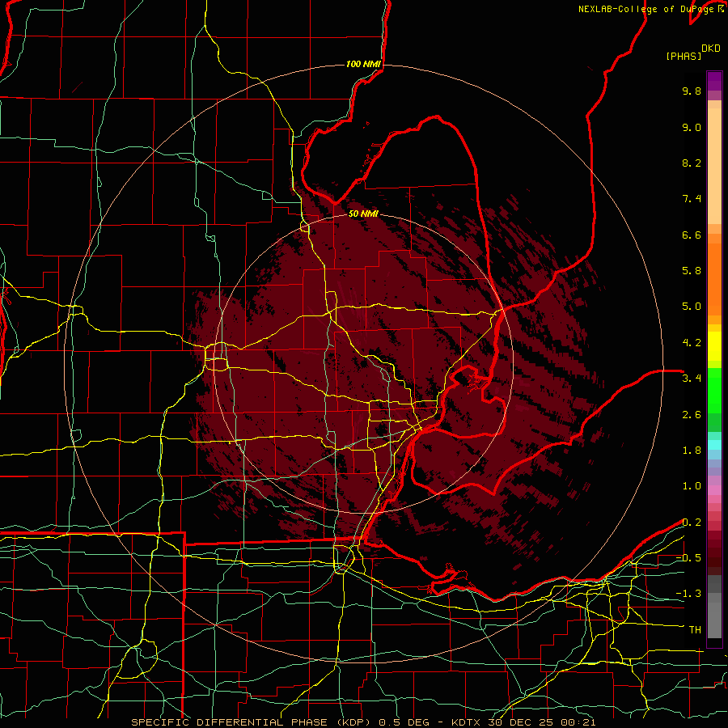The height and width of the screenshot is (728, 728).
Task: Click the 50 NMI range ring label
Action: pos(363,214)
